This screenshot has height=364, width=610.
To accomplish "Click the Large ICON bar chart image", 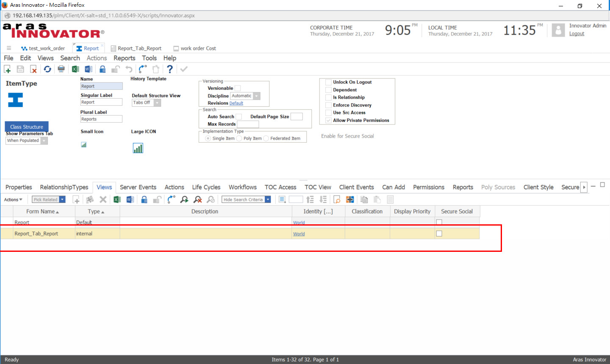I will point(138,148).
